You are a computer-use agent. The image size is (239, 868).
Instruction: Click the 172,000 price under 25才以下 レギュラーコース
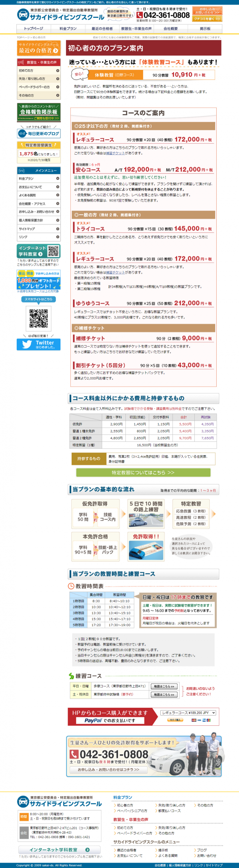click(187, 139)
